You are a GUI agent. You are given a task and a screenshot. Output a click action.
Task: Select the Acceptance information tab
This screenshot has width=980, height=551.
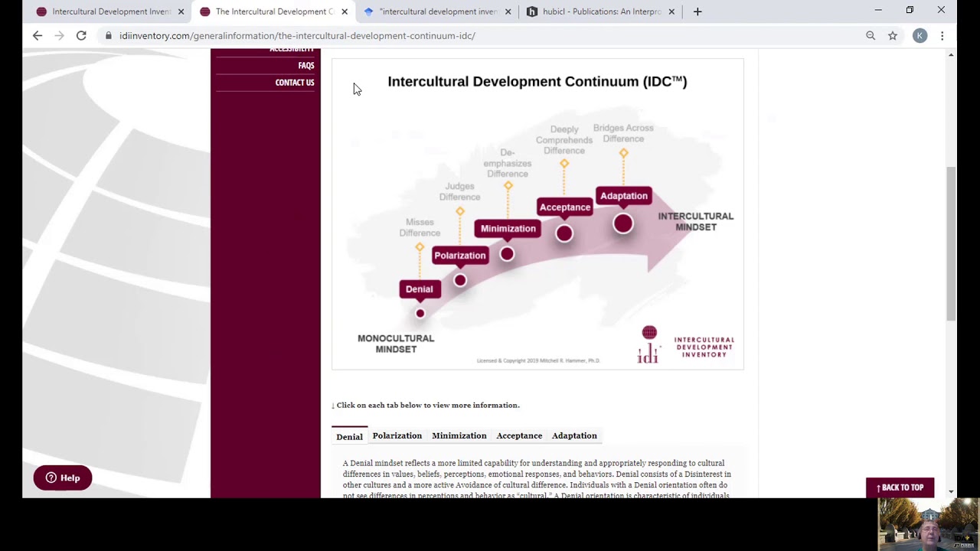pos(519,435)
